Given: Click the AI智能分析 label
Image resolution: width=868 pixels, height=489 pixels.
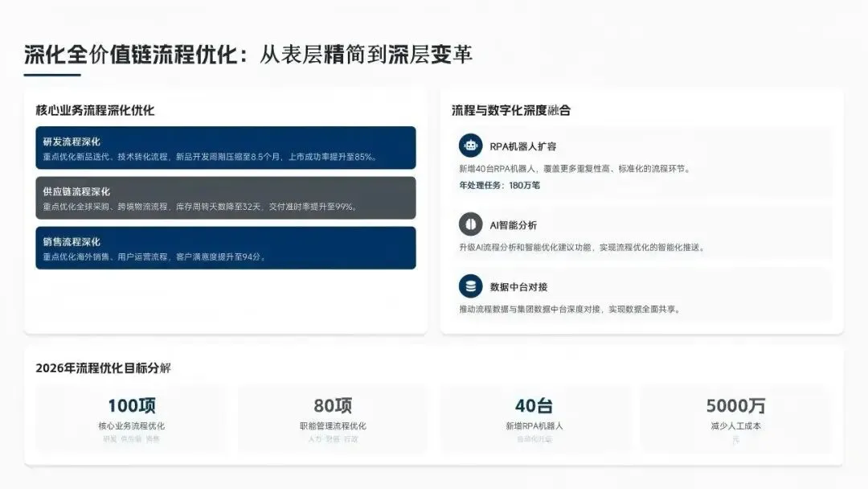Looking at the screenshot, I should pyautogui.click(x=513, y=225).
